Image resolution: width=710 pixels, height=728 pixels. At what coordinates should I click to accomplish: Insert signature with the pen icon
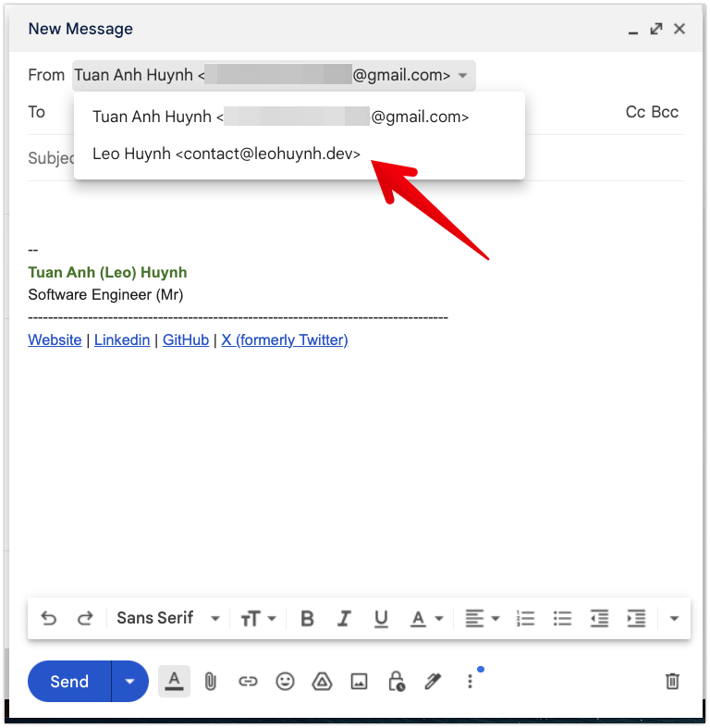pyautogui.click(x=433, y=682)
